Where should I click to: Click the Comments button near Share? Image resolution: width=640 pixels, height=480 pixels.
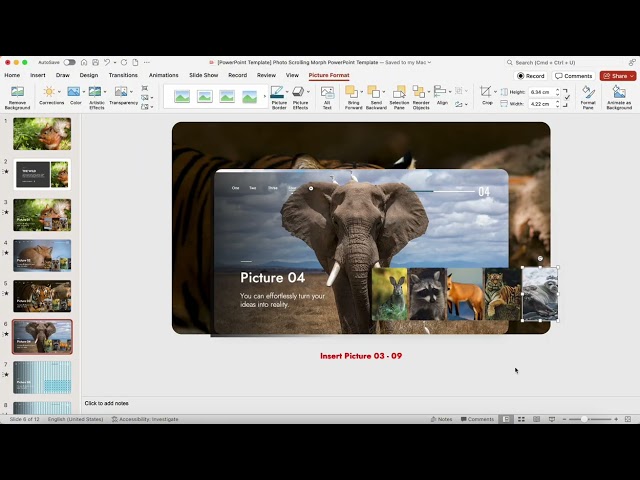pos(573,76)
